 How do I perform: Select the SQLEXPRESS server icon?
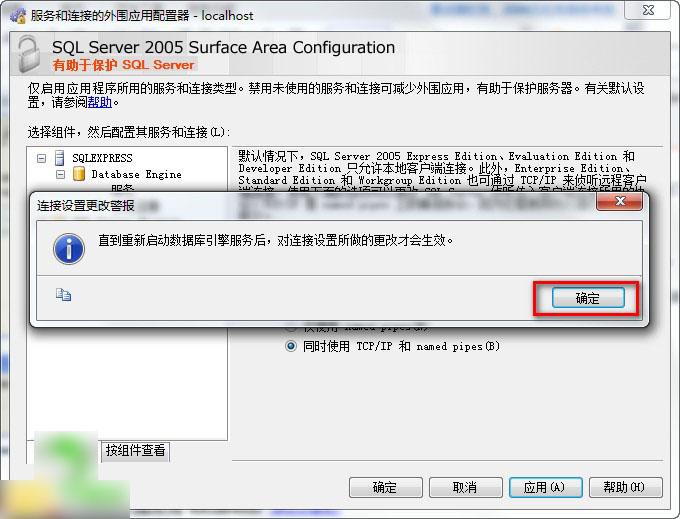[x=60, y=158]
